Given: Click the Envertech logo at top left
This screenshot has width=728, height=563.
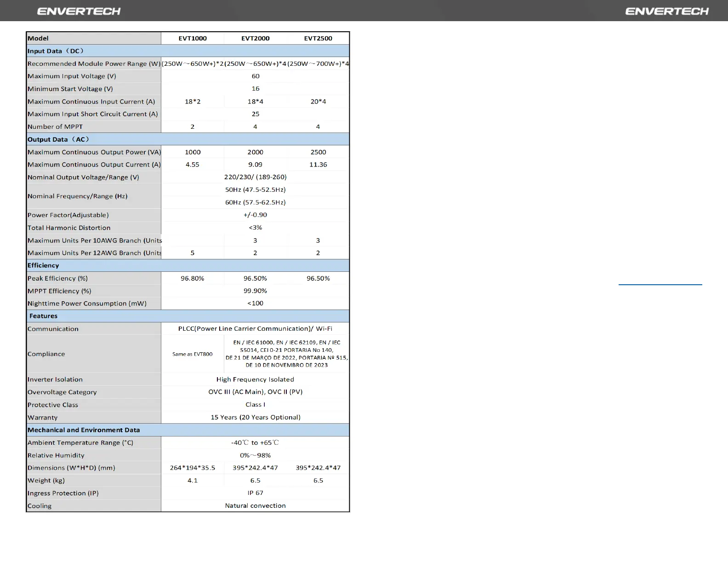Looking at the screenshot, I should (79, 11).
